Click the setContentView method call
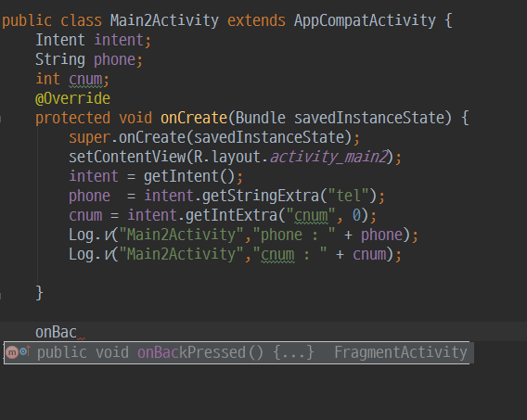 pos(127,157)
